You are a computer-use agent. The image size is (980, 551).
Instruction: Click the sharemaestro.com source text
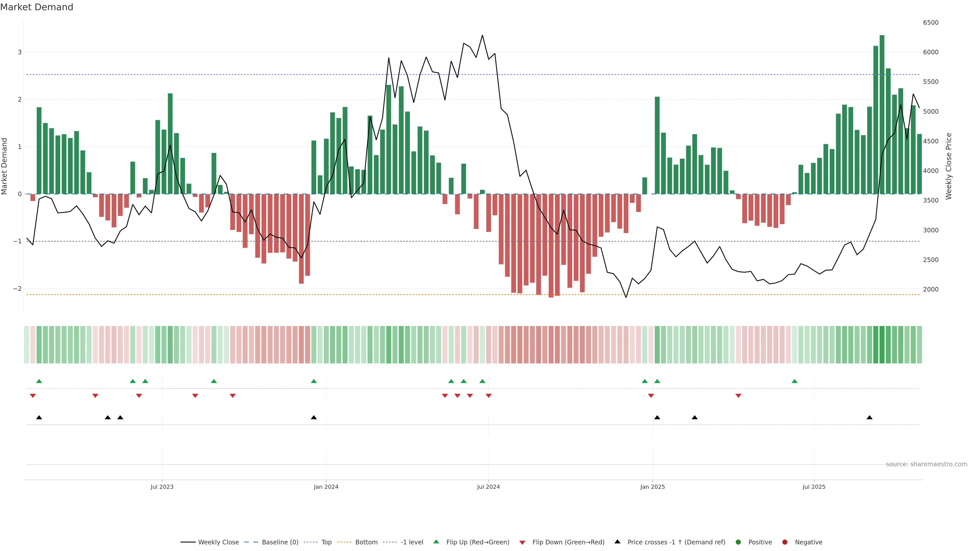[x=926, y=464]
